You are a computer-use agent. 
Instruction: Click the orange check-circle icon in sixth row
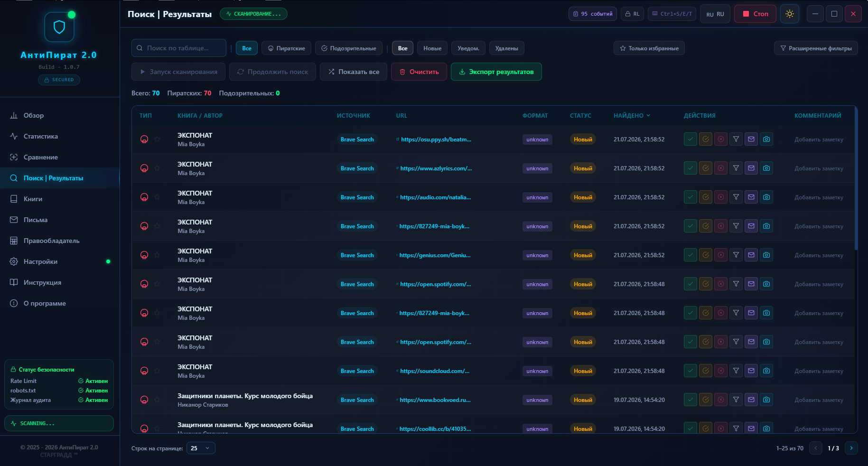pyautogui.click(x=706, y=284)
